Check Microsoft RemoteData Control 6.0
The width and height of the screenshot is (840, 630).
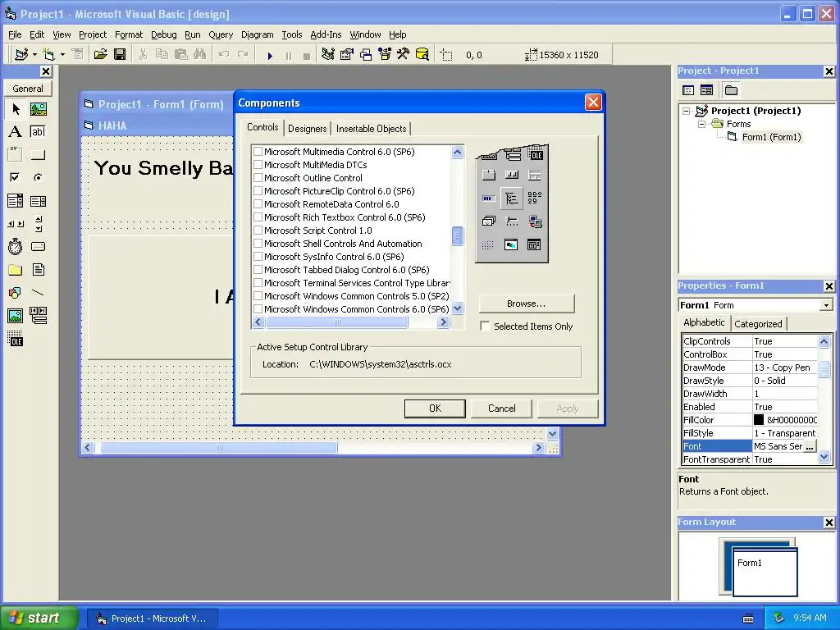[258, 204]
